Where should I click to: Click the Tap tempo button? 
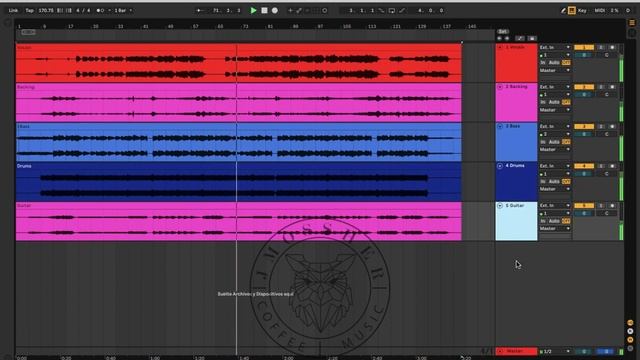coord(29,11)
